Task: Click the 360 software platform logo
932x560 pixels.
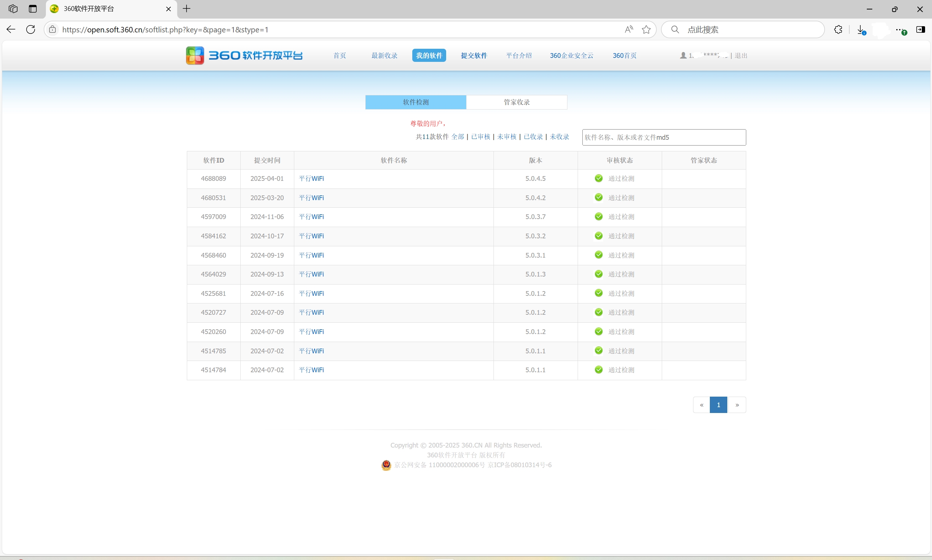Action: coord(244,55)
